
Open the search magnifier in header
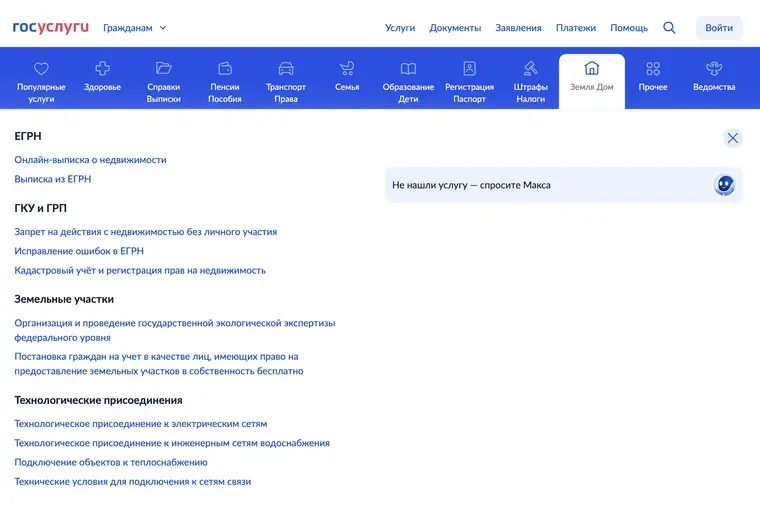pos(670,28)
